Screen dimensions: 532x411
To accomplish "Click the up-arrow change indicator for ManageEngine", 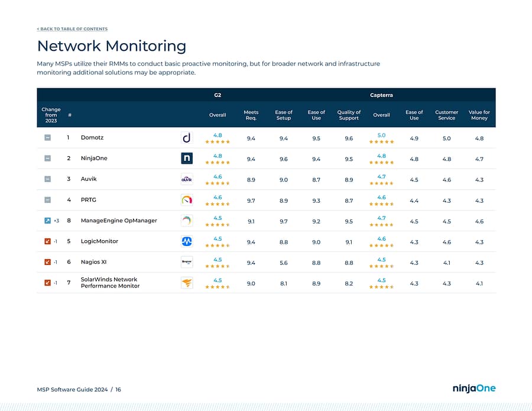I will tap(48, 221).
